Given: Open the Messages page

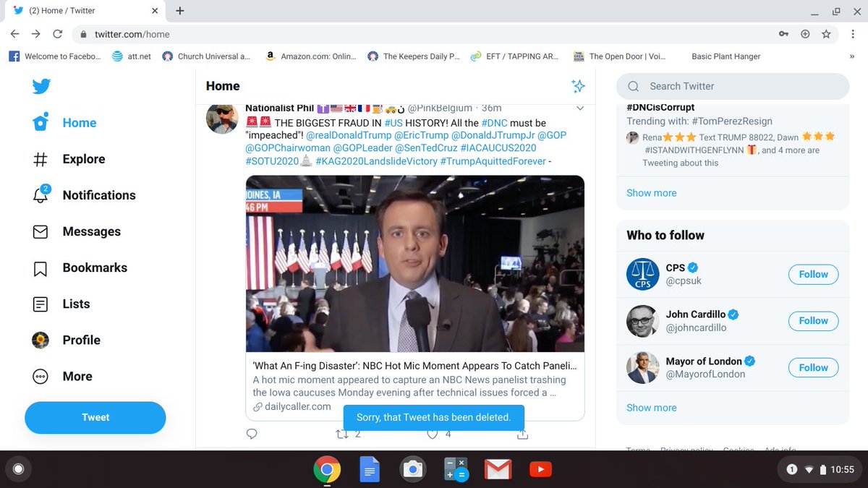Looking at the screenshot, I should pyautogui.click(x=76, y=231).
